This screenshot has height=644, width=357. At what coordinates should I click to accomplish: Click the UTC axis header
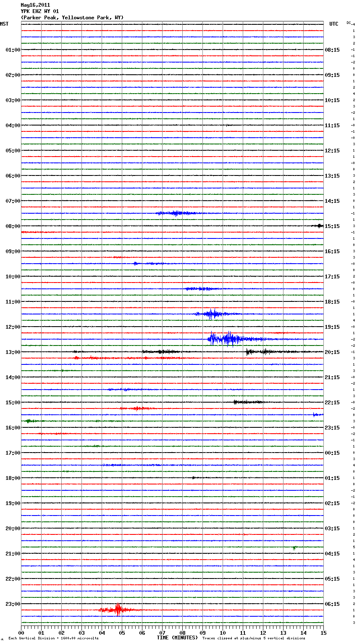(333, 24)
